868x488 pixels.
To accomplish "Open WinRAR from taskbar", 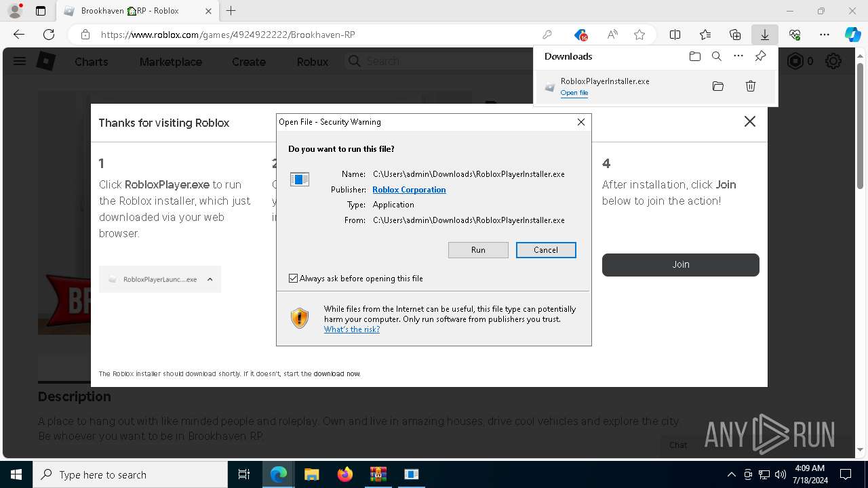I will click(x=378, y=474).
